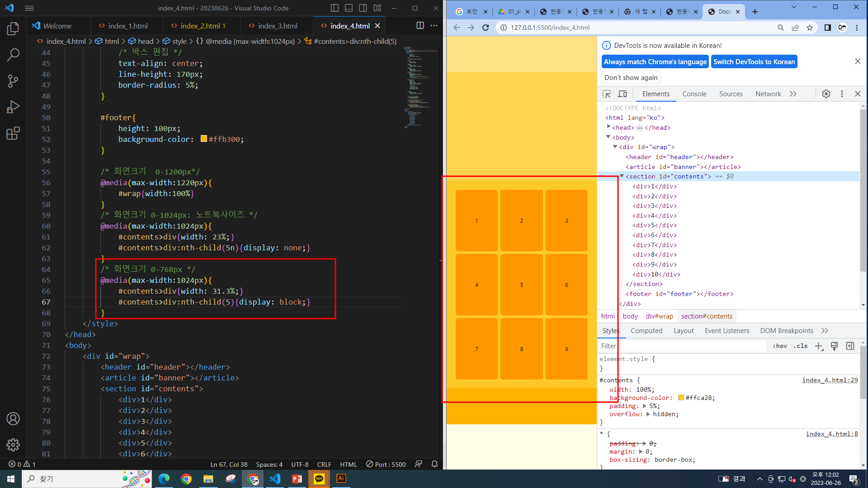Open Run and Debug view

(13, 107)
